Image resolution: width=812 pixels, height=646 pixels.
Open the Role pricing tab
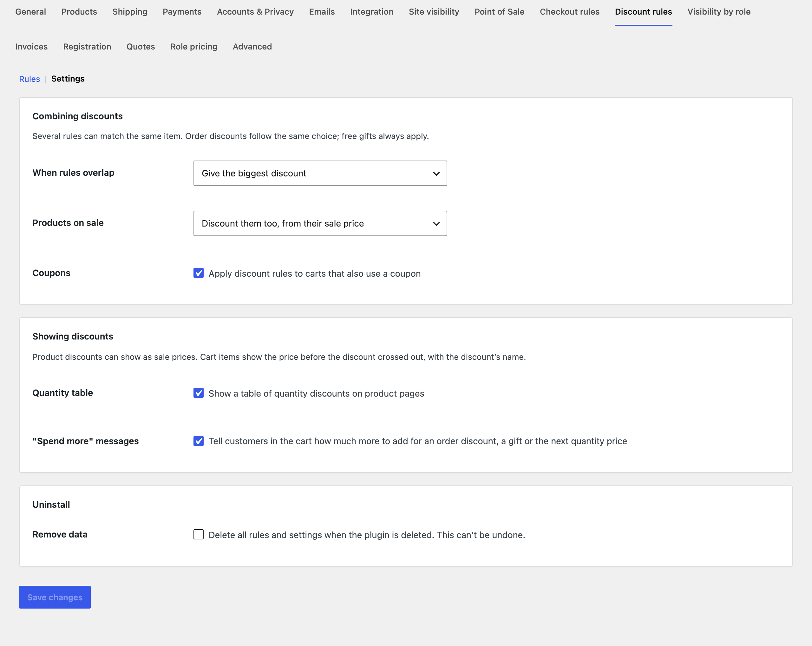tap(193, 47)
